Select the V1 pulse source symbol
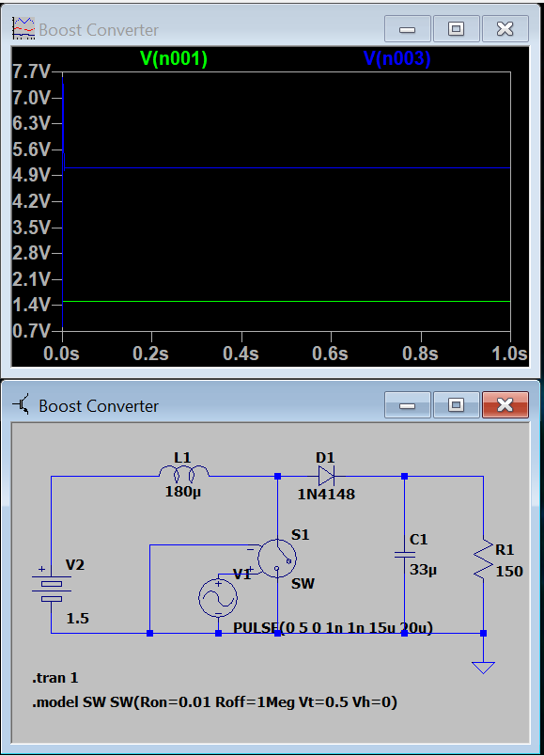The width and height of the screenshot is (544, 756). pyautogui.click(x=218, y=598)
